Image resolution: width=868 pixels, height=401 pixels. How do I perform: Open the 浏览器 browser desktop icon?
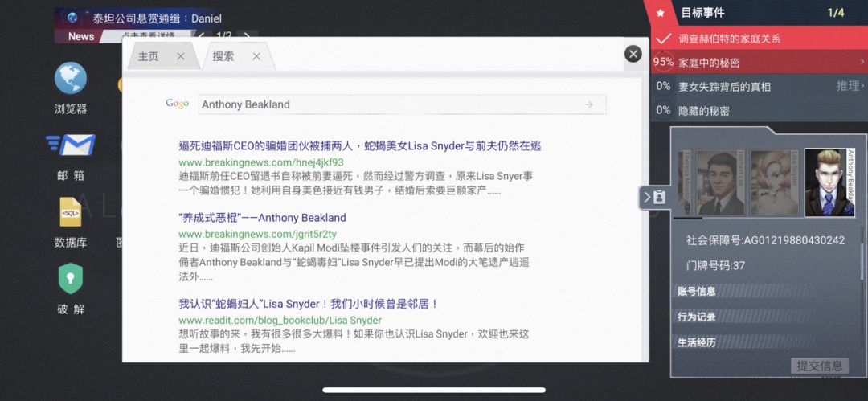coord(70,79)
